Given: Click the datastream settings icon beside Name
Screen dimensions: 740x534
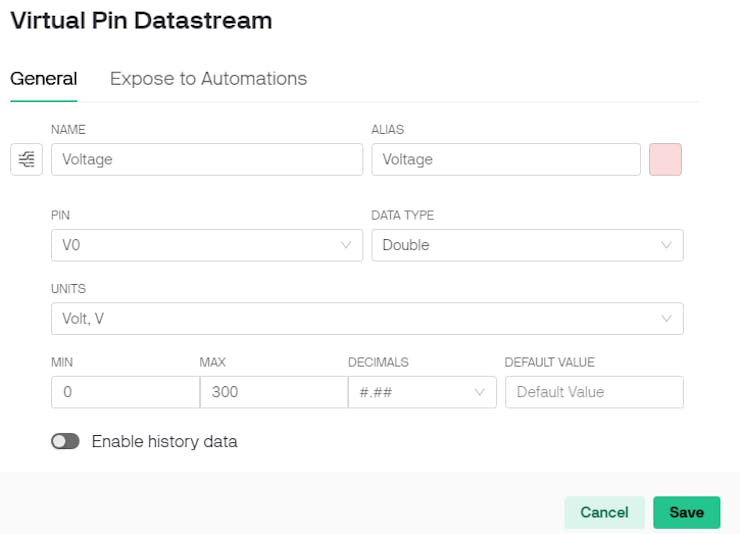Looking at the screenshot, I should [x=26, y=159].
